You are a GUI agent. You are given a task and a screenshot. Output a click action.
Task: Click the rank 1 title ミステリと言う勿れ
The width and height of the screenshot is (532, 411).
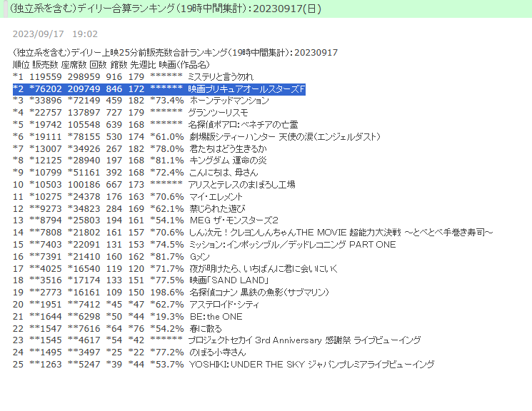coord(221,76)
